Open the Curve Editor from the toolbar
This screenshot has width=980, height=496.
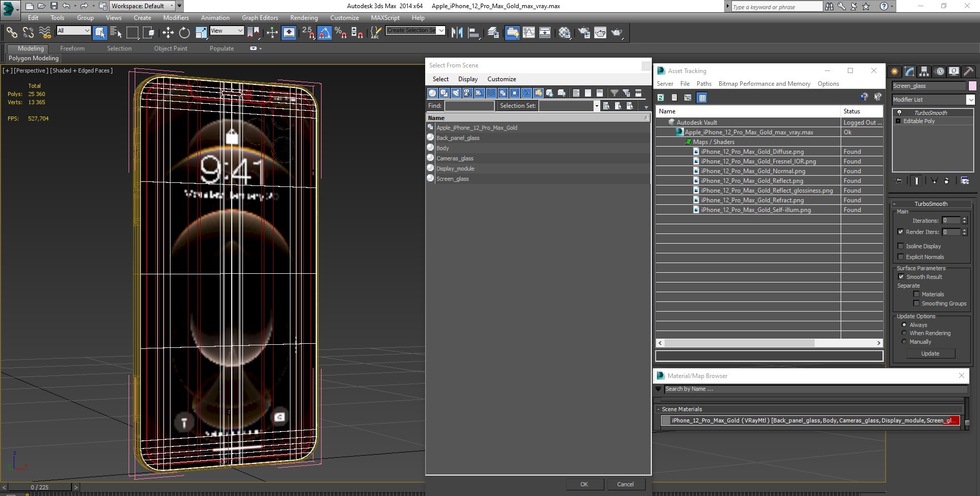pos(529,33)
